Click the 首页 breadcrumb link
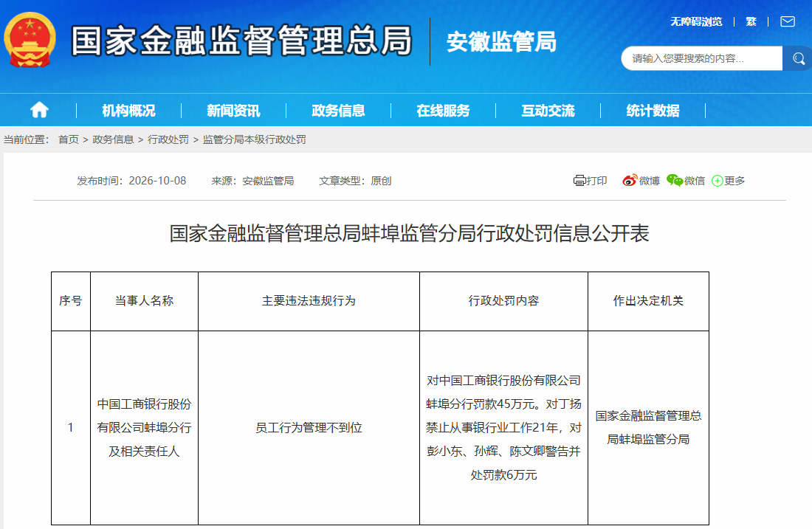This screenshot has width=812, height=529. pyautogui.click(x=69, y=139)
